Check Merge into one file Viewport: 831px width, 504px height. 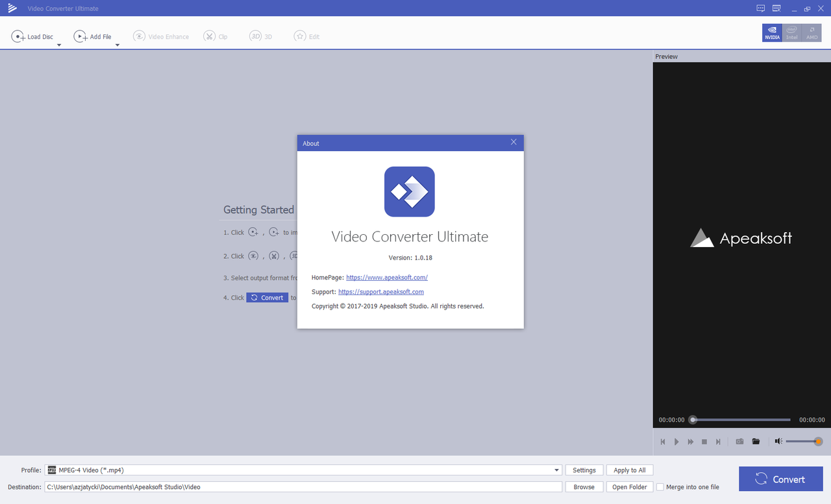660,487
